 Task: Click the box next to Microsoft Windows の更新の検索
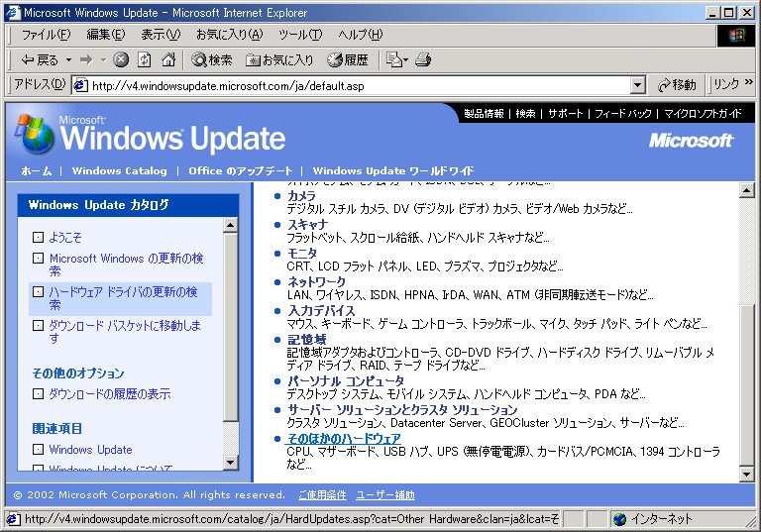pos(38,259)
